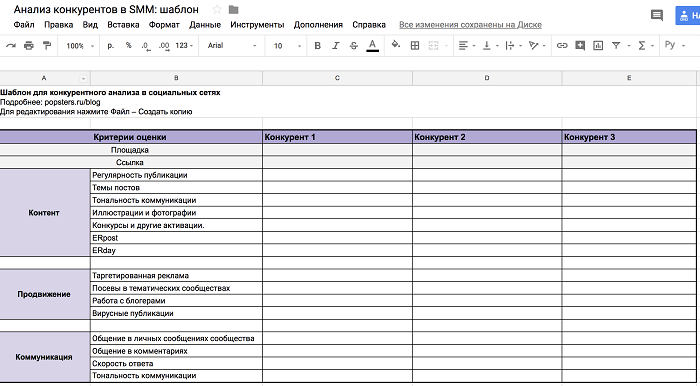Apply percent format with the % icon

click(129, 46)
